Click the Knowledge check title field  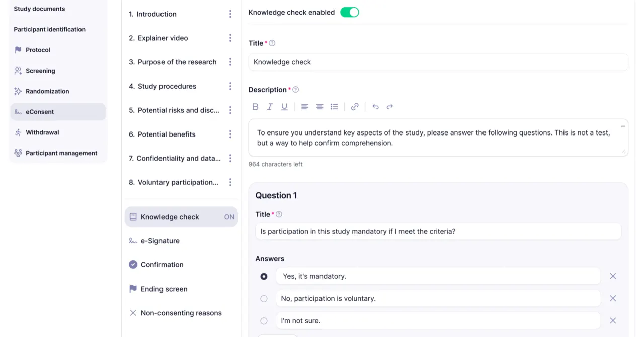[x=438, y=62]
